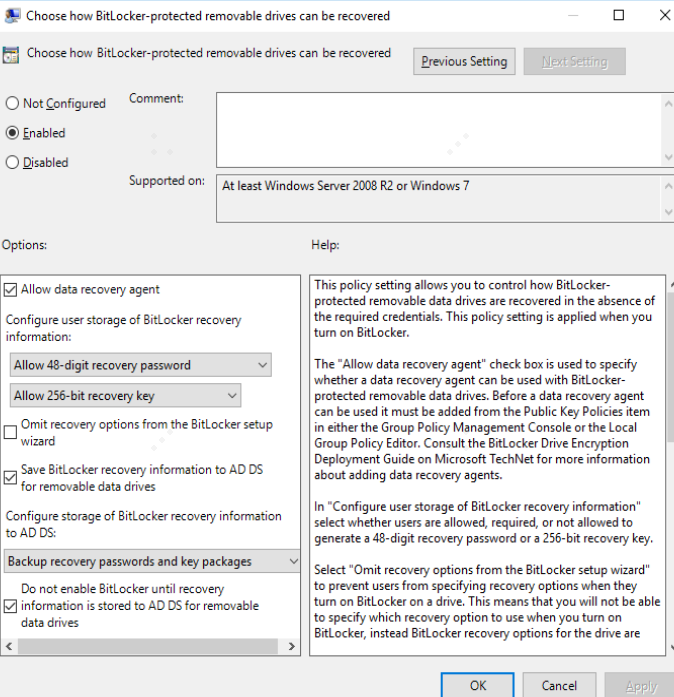Select the Not Configured radio button

(12, 103)
